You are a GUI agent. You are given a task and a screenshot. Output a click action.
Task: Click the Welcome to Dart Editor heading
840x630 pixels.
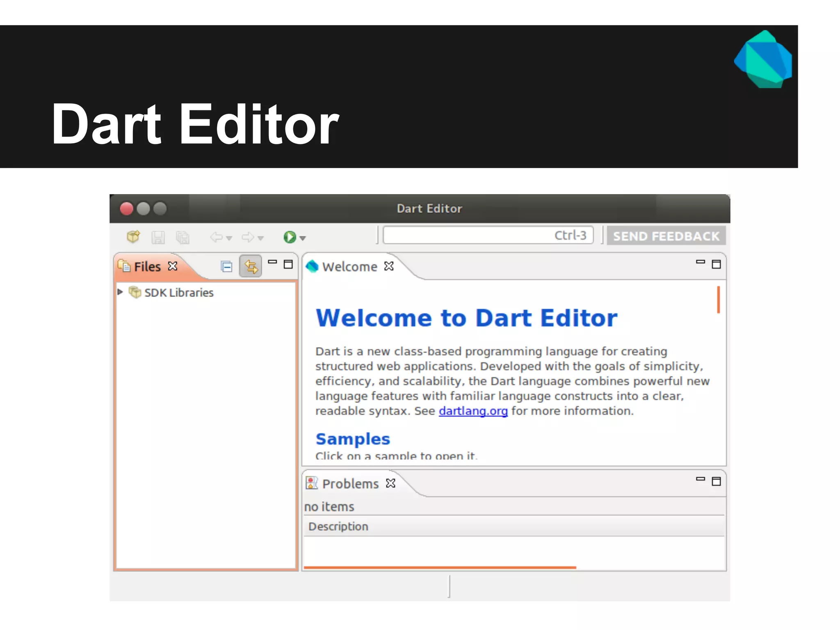point(466,318)
